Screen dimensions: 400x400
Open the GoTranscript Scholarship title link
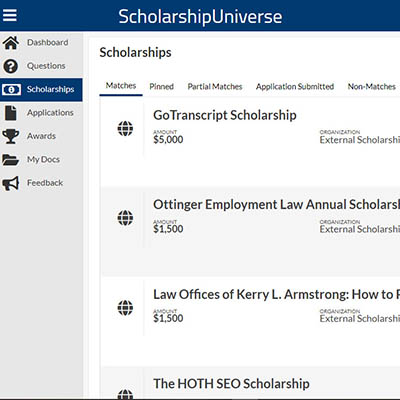pos(225,115)
